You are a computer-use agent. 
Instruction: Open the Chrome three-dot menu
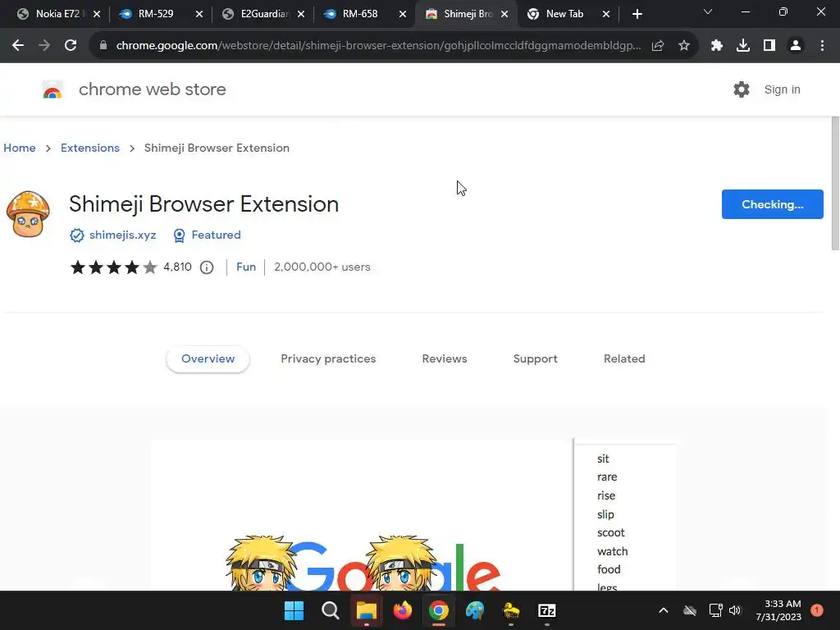[x=822, y=46]
